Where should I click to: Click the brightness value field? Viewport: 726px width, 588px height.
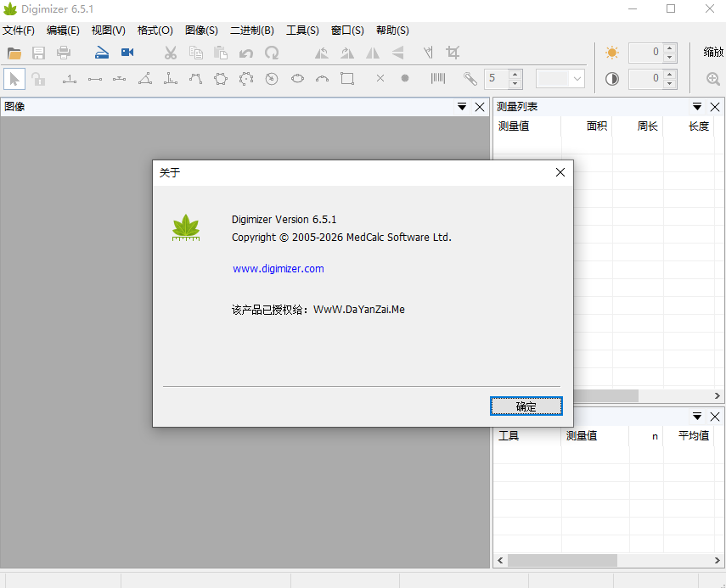pyautogui.click(x=645, y=53)
